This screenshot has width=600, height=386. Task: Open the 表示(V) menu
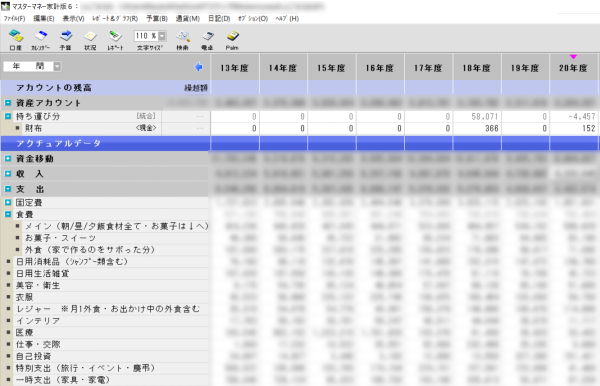[73, 18]
